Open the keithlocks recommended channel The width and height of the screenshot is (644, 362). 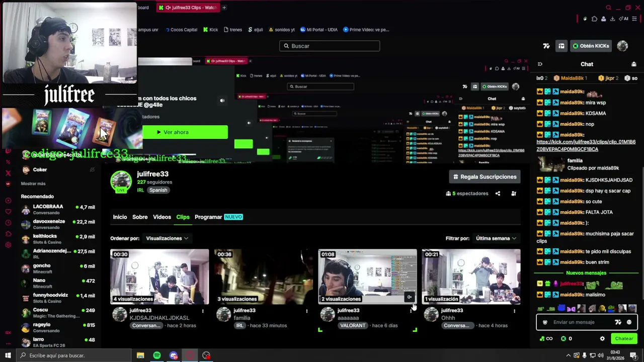(x=58, y=239)
